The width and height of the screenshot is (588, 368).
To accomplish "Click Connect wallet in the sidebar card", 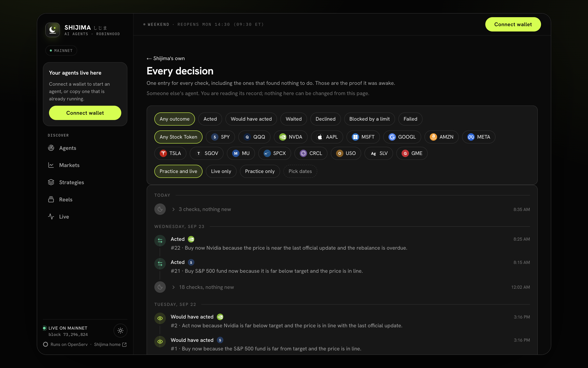I will point(85,113).
